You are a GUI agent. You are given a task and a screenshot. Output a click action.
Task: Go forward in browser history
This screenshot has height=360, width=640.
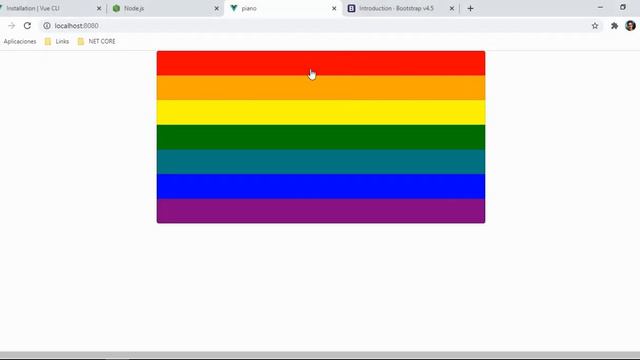11,26
